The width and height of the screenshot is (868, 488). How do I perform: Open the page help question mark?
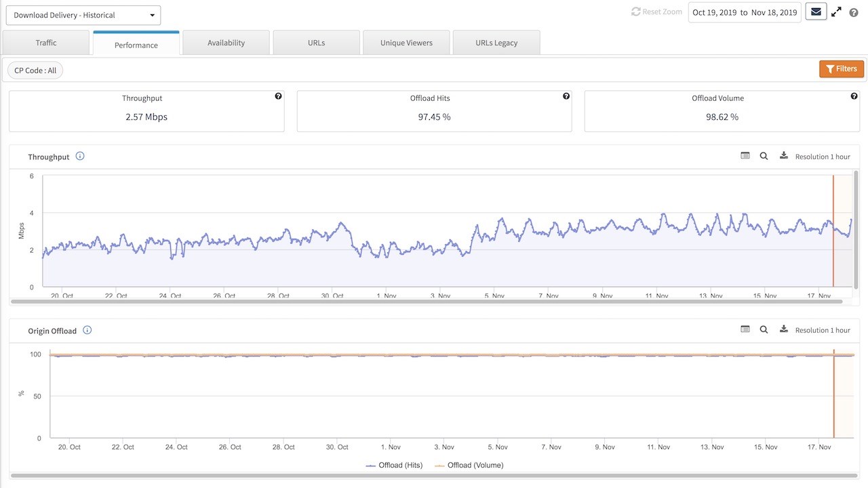click(x=854, y=12)
